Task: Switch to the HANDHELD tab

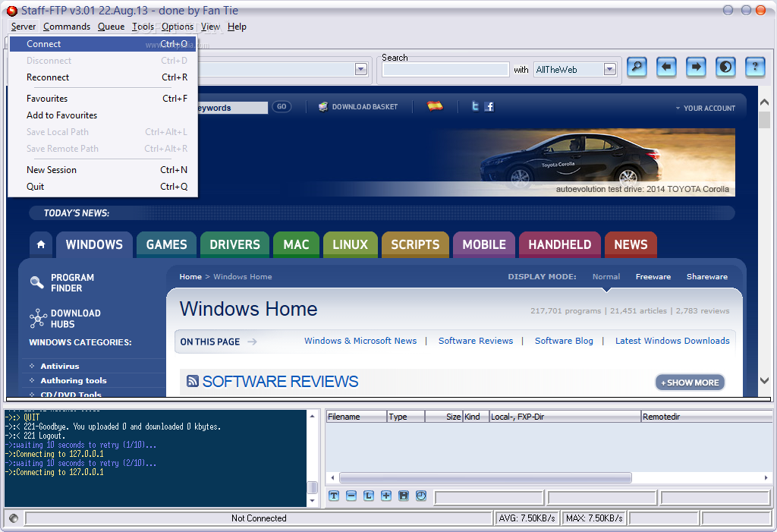Action: (560, 244)
